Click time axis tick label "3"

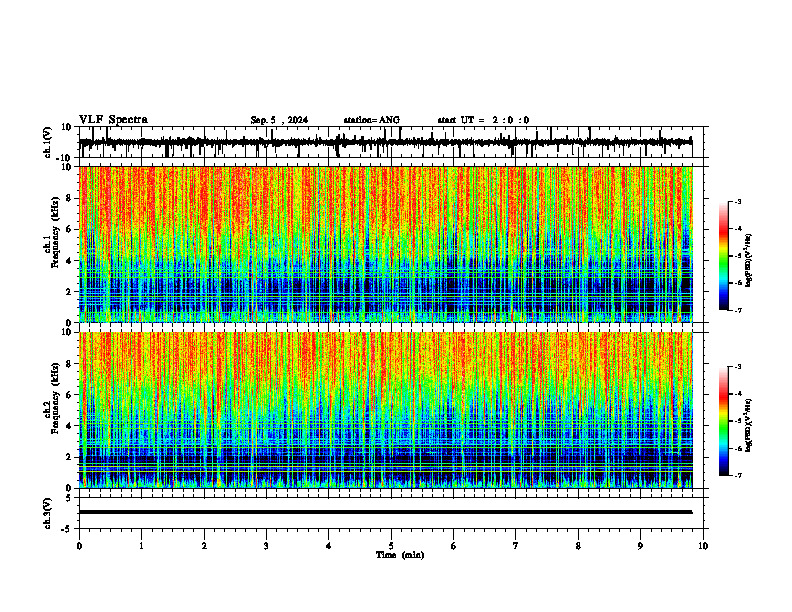[266, 546]
